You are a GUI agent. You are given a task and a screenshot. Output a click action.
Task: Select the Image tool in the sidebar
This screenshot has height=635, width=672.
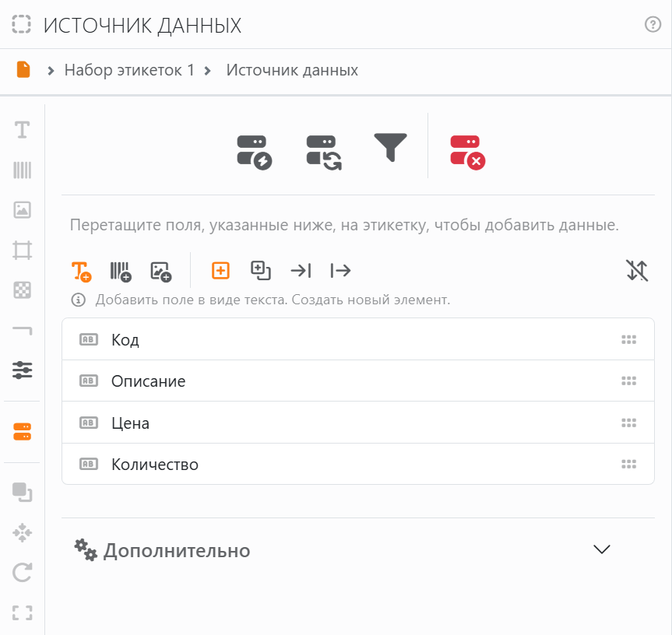coord(23,210)
